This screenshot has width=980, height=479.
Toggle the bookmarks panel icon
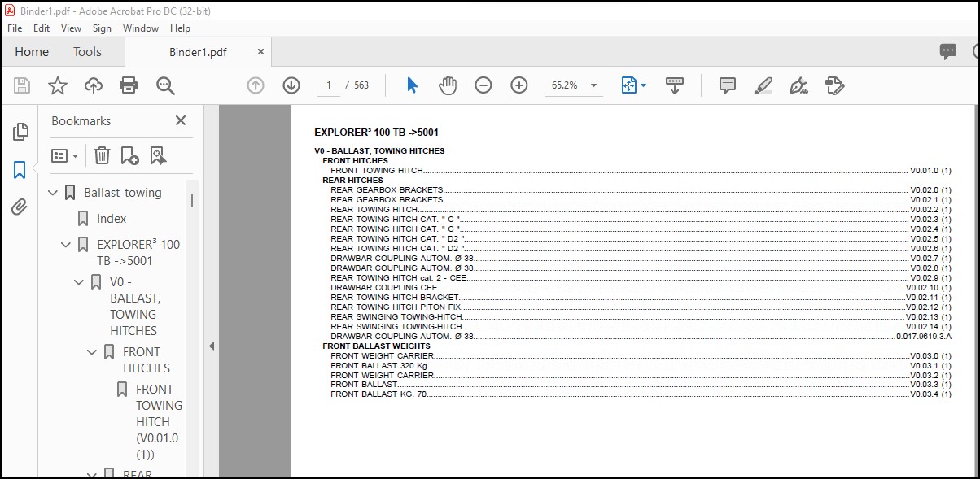coord(20,170)
